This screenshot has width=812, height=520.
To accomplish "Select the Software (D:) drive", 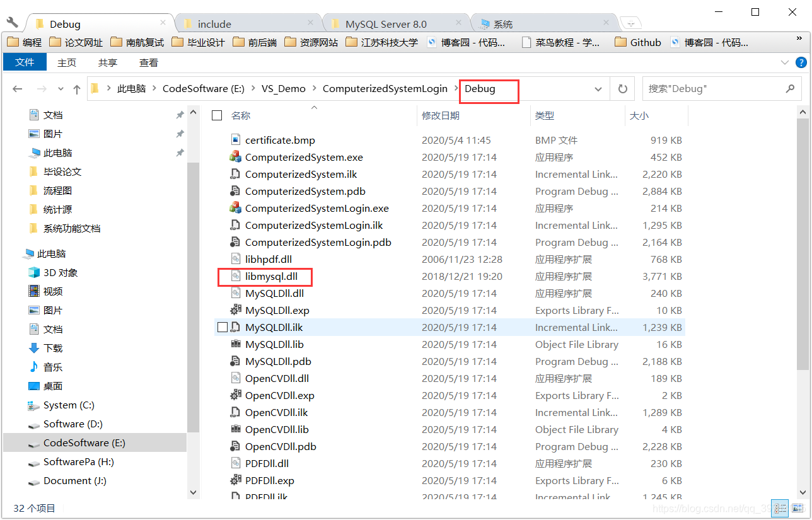I will pos(65,424).
